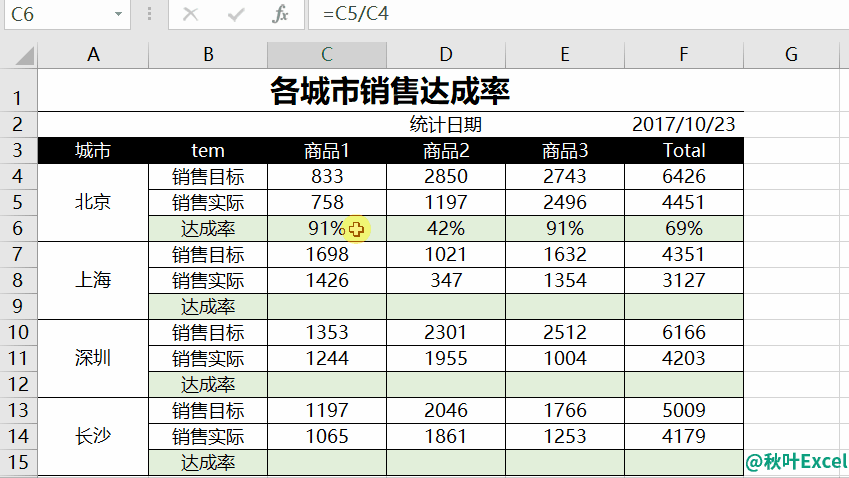Select column G header

point(791,55)
